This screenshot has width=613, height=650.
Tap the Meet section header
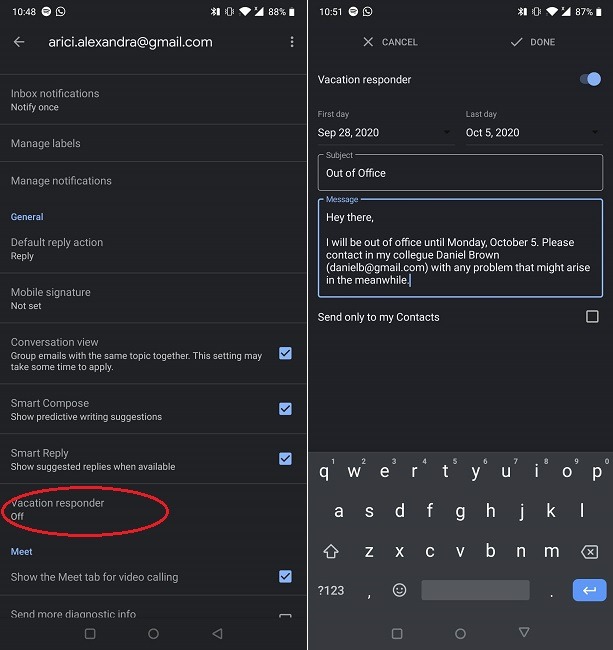22,552
